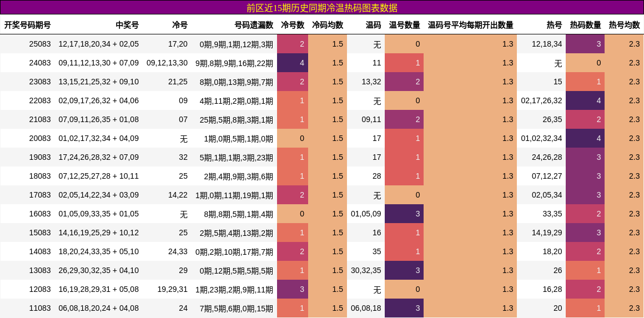Select winning numbers 02,09,17,26,32 + 04,06

coord(99,100)
